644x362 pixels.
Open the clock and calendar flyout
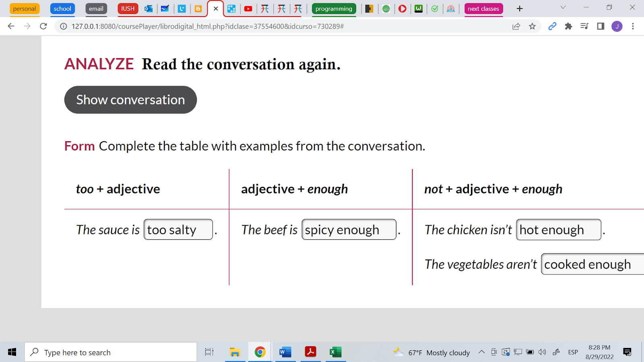(599, 352)
